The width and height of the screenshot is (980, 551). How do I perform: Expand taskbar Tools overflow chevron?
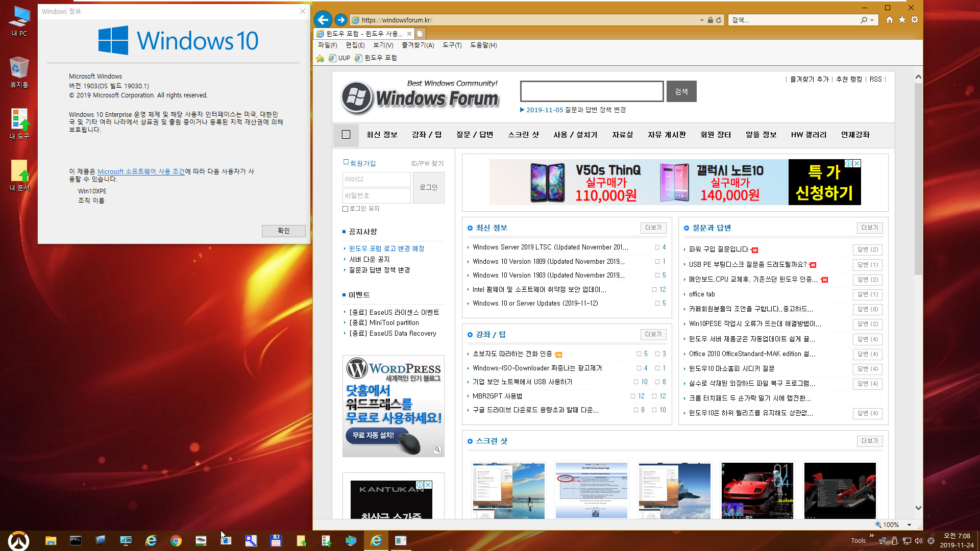coord(871,535)
